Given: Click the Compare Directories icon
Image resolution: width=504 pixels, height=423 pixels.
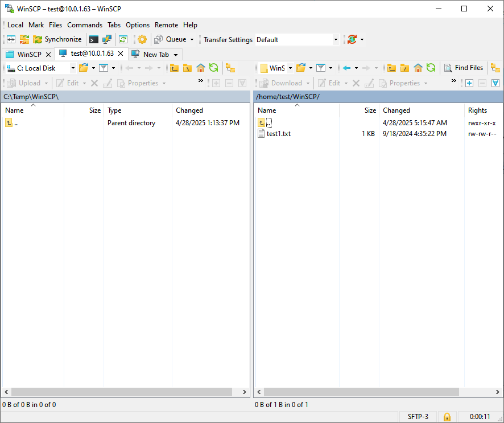Looking at the screenshot, I should click(11, 39).
